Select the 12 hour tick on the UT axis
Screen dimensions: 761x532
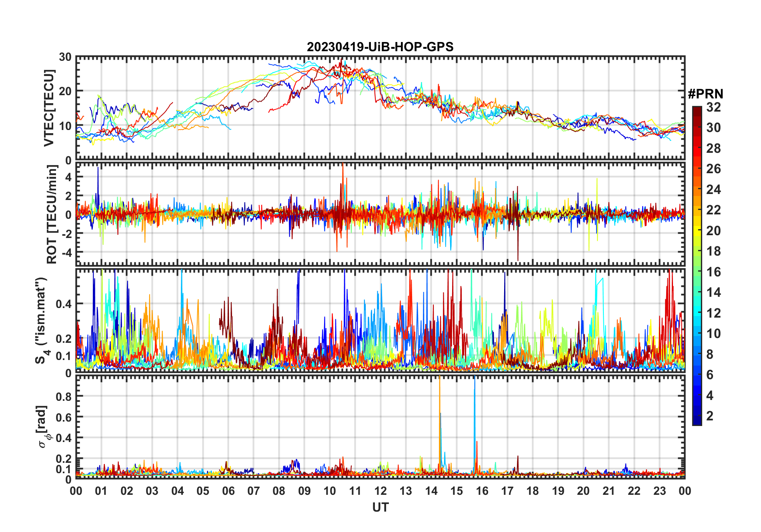[380, 491]
